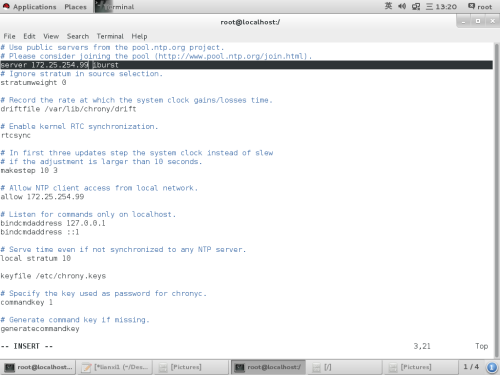Screen dimensions: 500x375
Task: Click the 'iburst' word
Action: click(106, 65)
